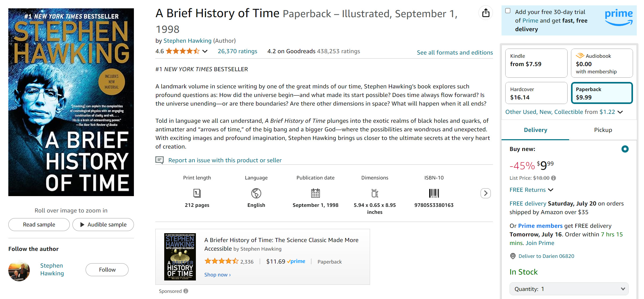Click the share icon
Image resolution: width=644 pixels, height=299 pixels.
[x=486, y=13]
